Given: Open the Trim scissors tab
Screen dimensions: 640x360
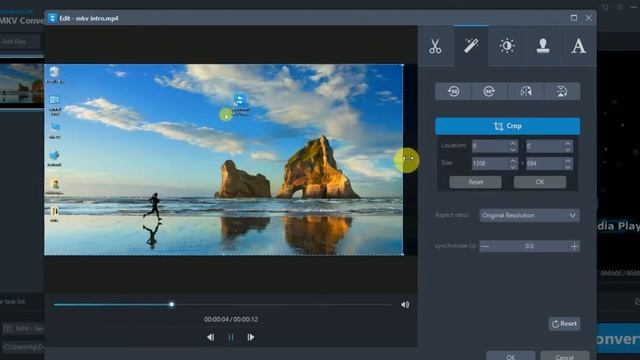Looking at the screenshot, I should pos(436,46).
